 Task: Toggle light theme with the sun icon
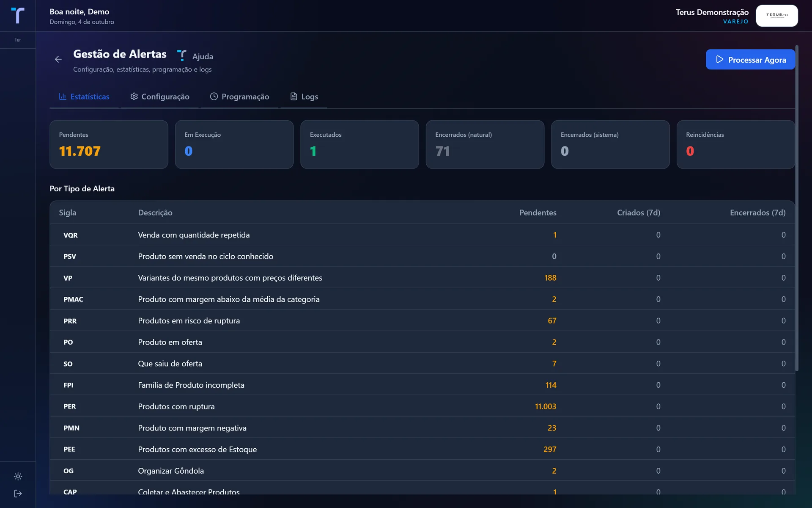point(18,476)
